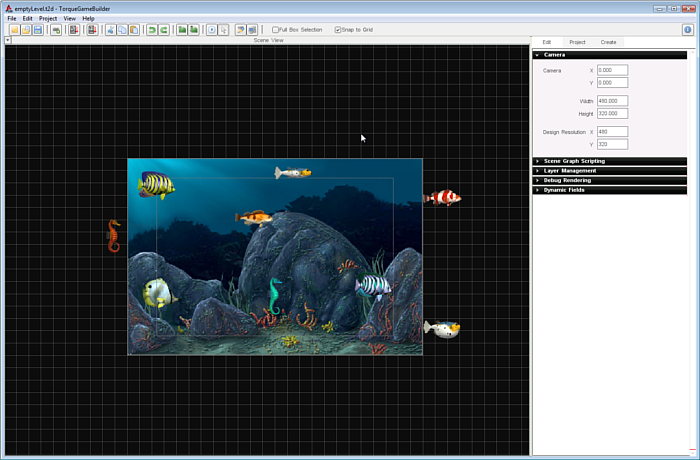Click the camera Width input field
Screen dimensions: 700x460
[x=612, y=101]
